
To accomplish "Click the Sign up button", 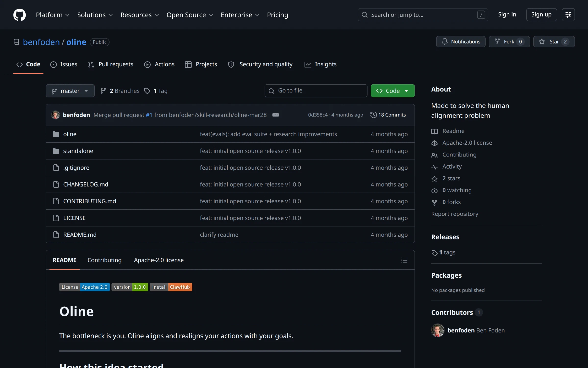I will (541, 15).
